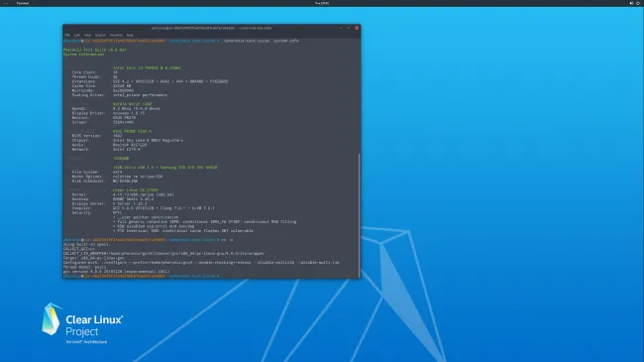Click the 'Desktop' GNOME Shell row
This screenshot has height=362, width=644.
pos(113,199)
